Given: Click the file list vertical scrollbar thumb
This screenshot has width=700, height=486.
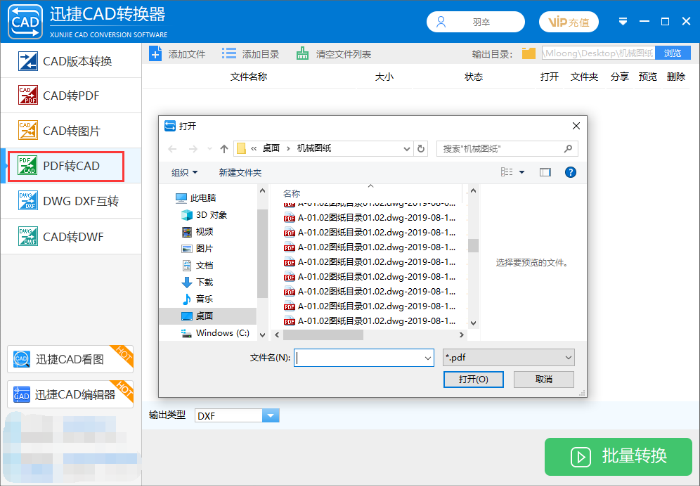Looking at the screenshot, I should tap(473, 245).
